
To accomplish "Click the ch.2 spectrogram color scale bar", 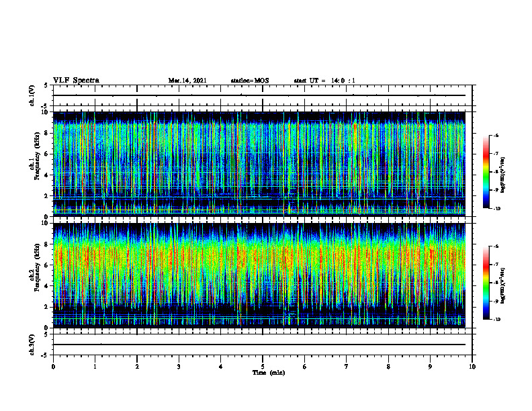I will pos(486,283).
